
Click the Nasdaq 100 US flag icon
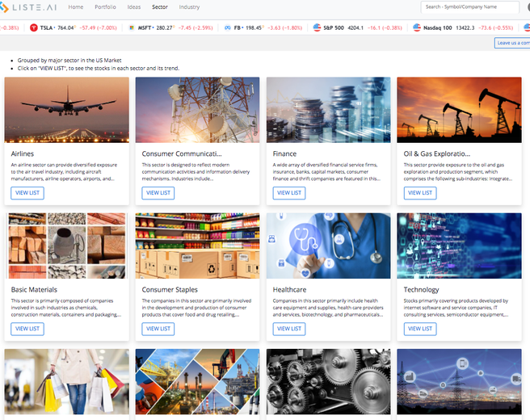click(x=417, y=27)
